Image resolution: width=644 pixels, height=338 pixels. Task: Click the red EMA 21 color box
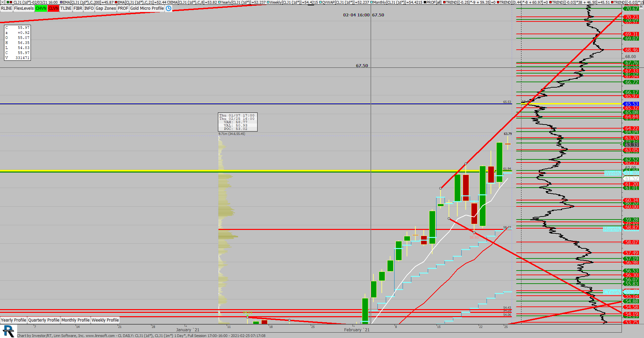pos(116,2)
